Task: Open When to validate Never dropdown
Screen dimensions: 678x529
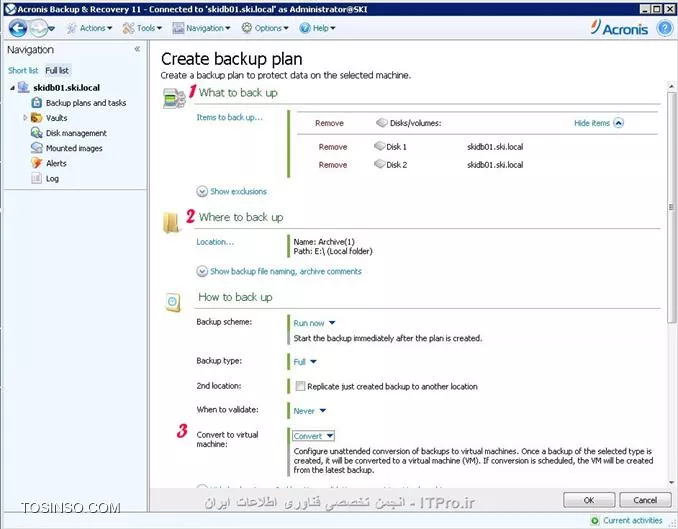Action: click(309, 411)
